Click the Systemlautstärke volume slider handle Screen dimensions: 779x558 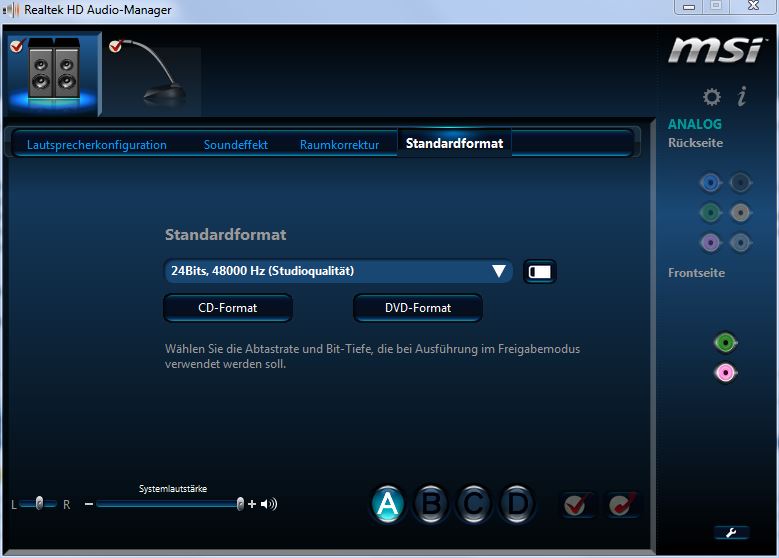[x=240, y=504]
